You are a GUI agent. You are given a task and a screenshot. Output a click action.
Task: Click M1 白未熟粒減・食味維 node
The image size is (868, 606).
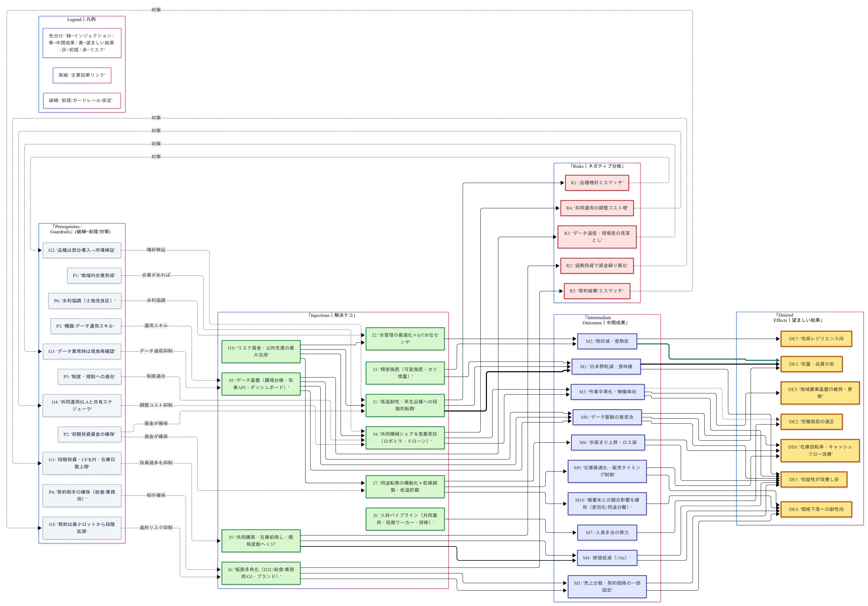click(606, 367)
